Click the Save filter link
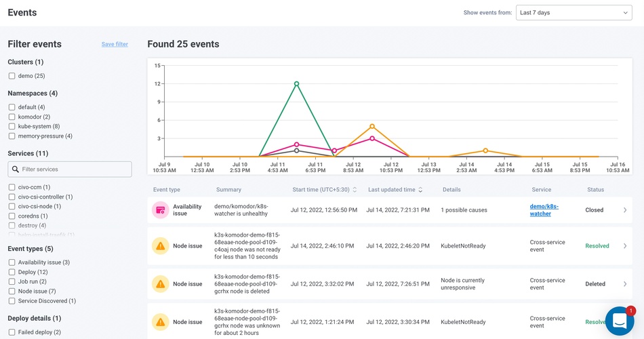The image size is (644, 339). pos(115,44)
